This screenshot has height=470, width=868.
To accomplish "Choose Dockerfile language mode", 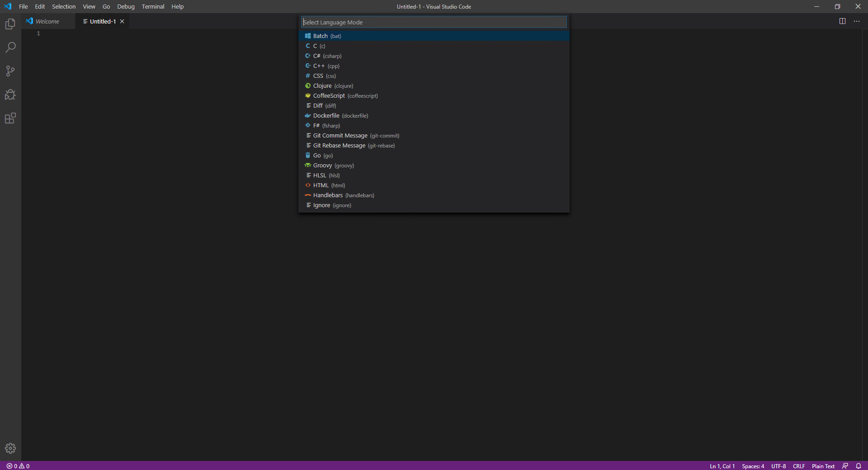I will tap(434, 115).
